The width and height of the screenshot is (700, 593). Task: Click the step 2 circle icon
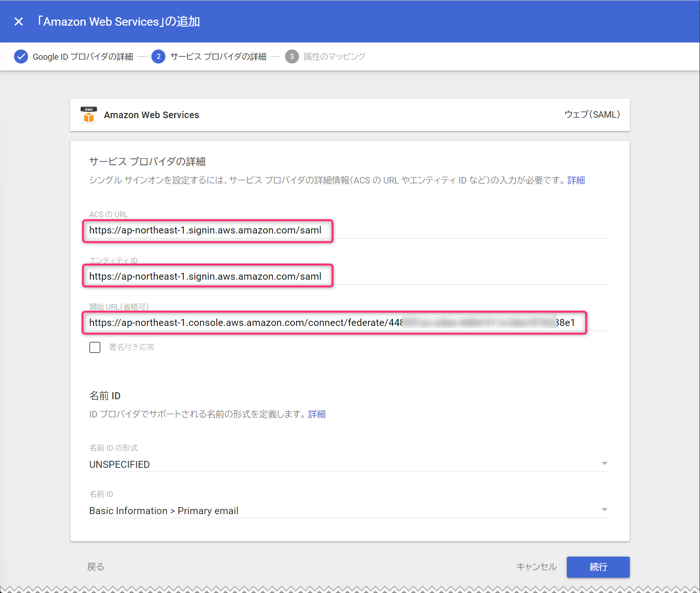point(158,56)
